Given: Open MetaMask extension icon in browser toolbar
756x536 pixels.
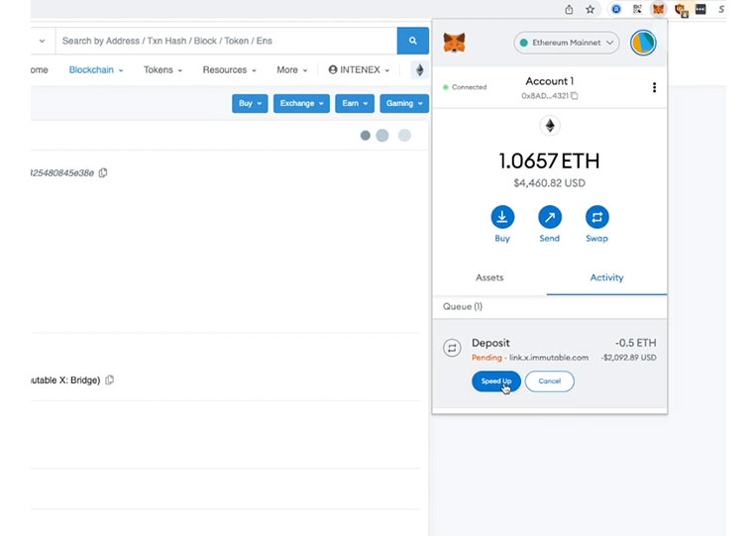Looking at the screenshot, I should click(658, 9).
